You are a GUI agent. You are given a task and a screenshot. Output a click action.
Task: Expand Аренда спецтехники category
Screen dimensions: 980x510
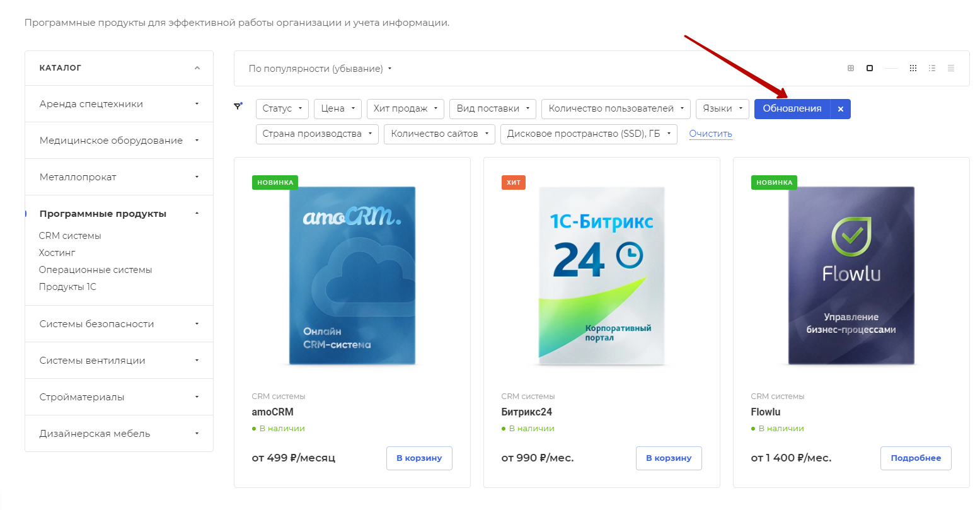[119, 104]
